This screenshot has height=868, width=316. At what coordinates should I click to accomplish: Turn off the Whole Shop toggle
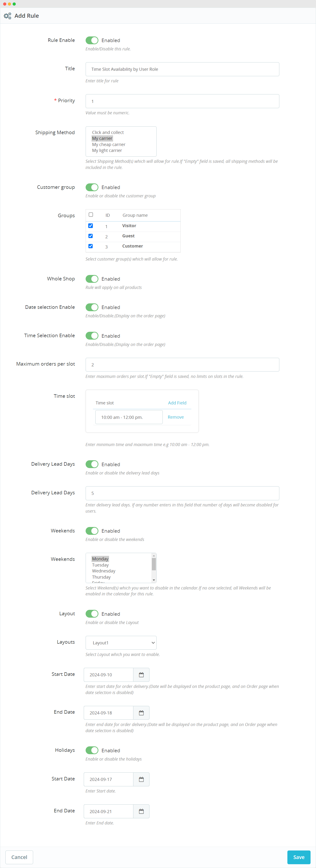[92, 279]
